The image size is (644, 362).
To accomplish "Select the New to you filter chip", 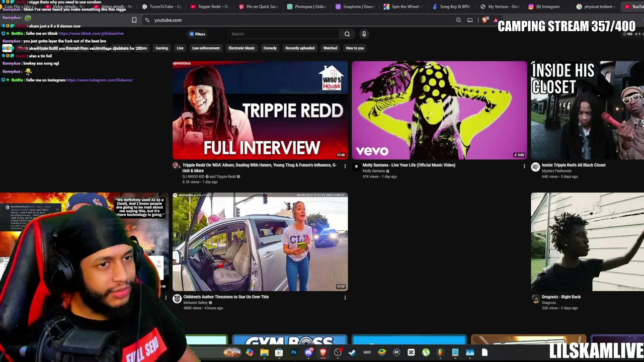I will point(355,48).
